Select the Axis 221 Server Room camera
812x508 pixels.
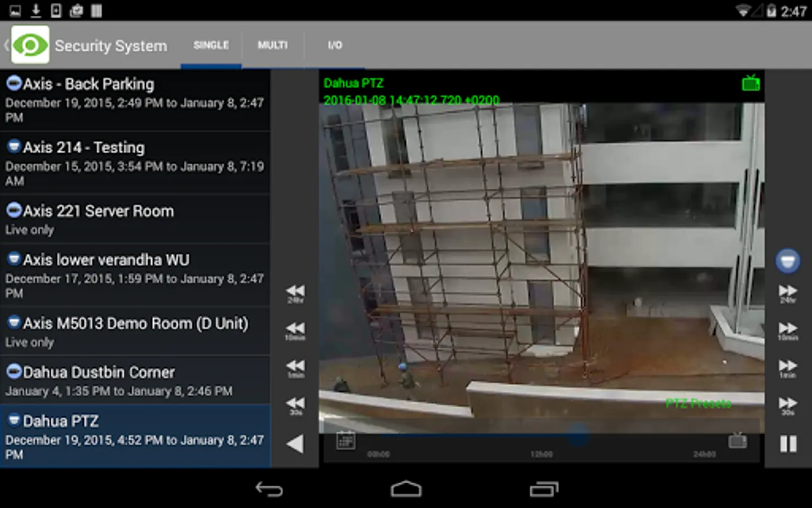[x=135, y=219]
